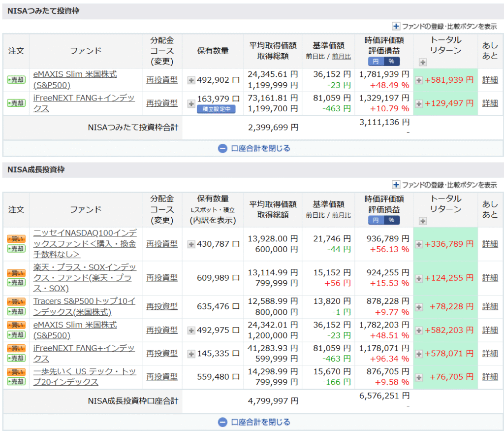Click 積立設定中 badge under iFreeNEXT FANG+
Screen dimensions: 504x431
coord(216,109)
